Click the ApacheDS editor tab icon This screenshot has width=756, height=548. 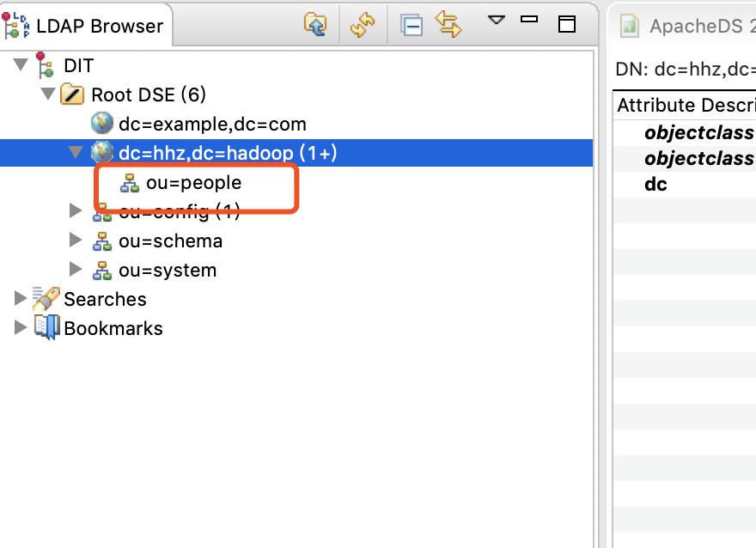628,26
